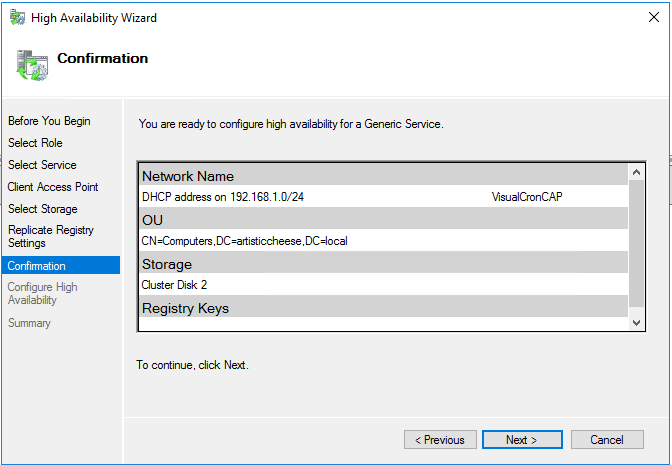Click the Next button

click(521, 440)
